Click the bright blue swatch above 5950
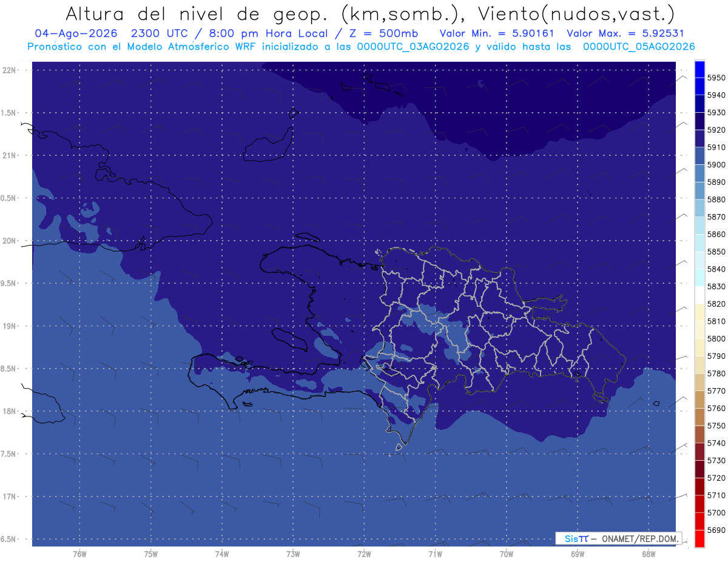This screenshot has height=562, width=728. coord(699,69)
